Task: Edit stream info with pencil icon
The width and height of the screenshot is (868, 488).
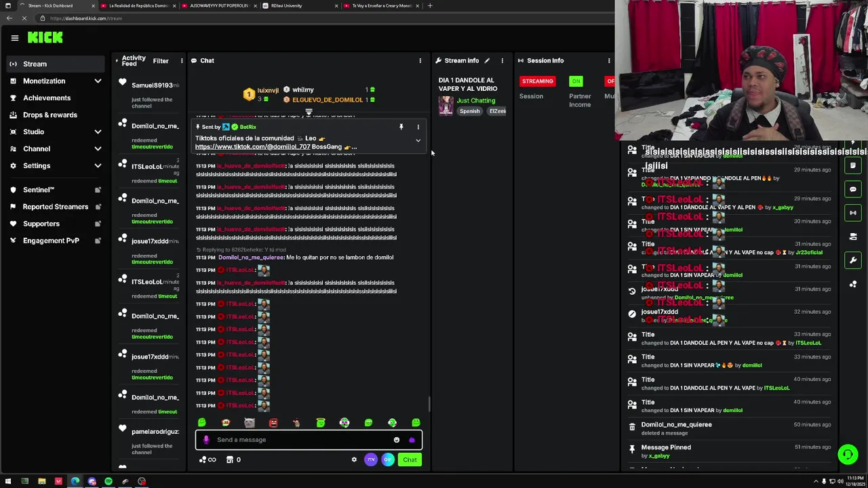Action: coord(487,60)
